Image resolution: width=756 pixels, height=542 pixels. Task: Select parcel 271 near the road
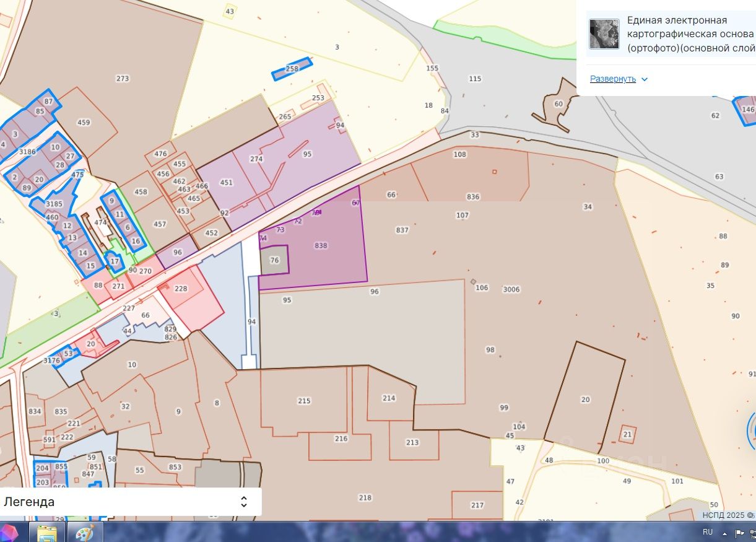click(118, 287)
